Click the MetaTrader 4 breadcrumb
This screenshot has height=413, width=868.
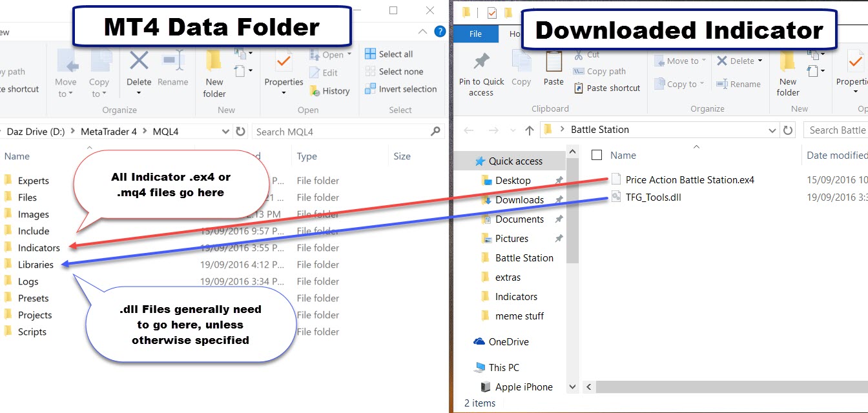click(x=108, y=132)
